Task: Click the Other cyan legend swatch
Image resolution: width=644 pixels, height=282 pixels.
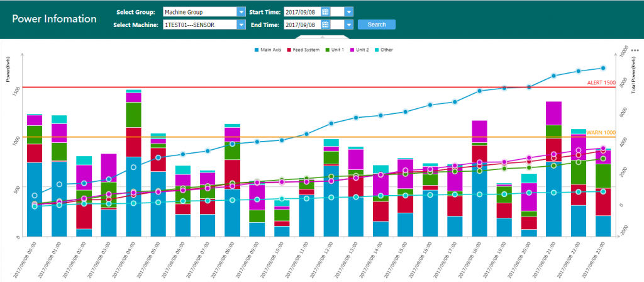Action: (376, 50)
